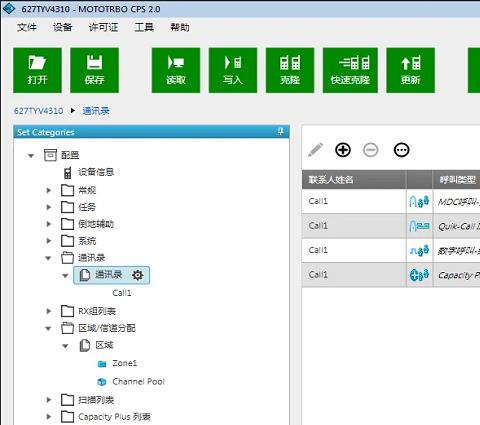Viewport: 480px width, 425px height.
Task: Open the 文件 menu
Action: pyautogui.click(x=27, y=27)
